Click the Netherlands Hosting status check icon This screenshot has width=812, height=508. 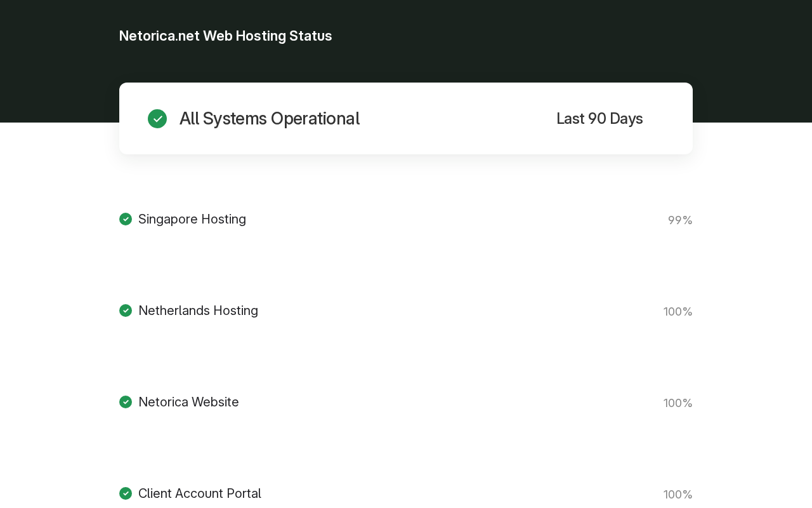click(x=126, y=311)
